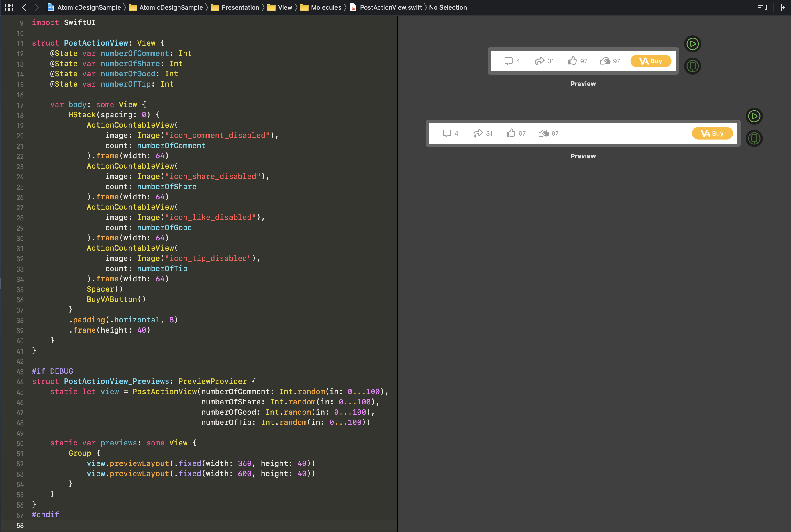
Task: Click the thumbs-up icon in the wide preview
Action: [x=511, y=133]
